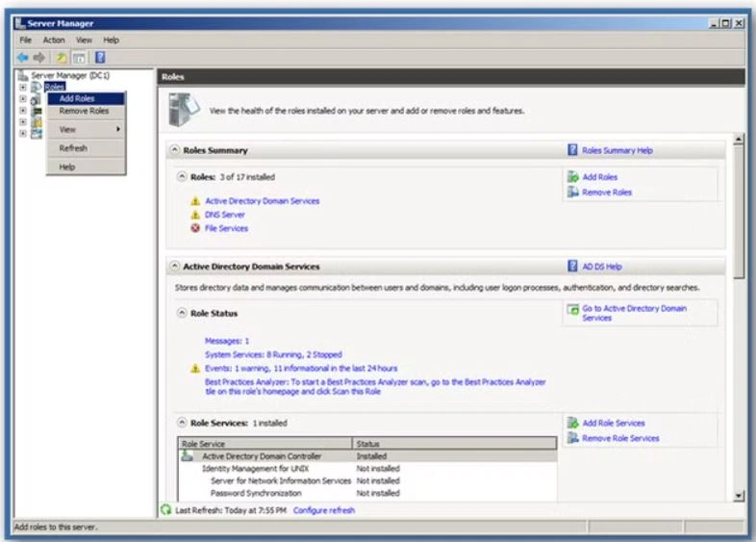Viewport: 756px width, 542px height.
Task: Collapse the Active Directory Domain Services section chevron
Action: [174, 266]
